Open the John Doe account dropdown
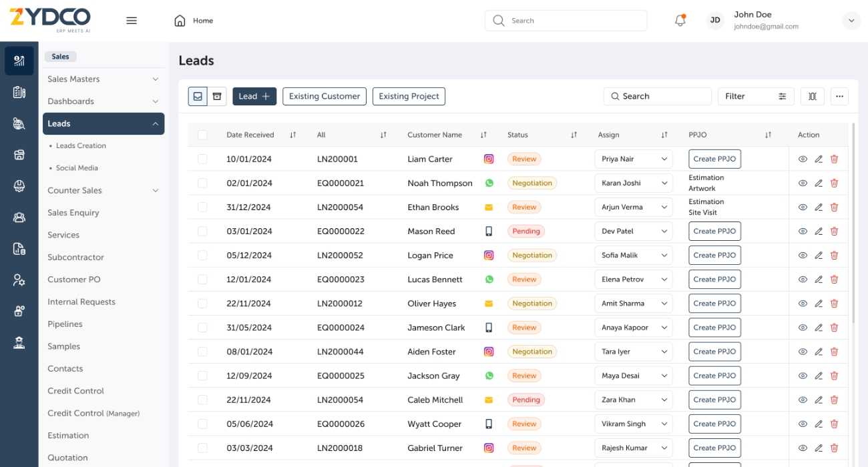Image resolution: width=868 pixels, height=467 pixels. [851, 21]
